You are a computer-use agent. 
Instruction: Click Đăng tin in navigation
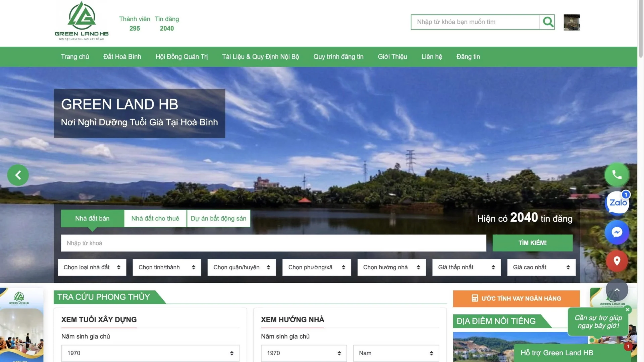point(468,57)
